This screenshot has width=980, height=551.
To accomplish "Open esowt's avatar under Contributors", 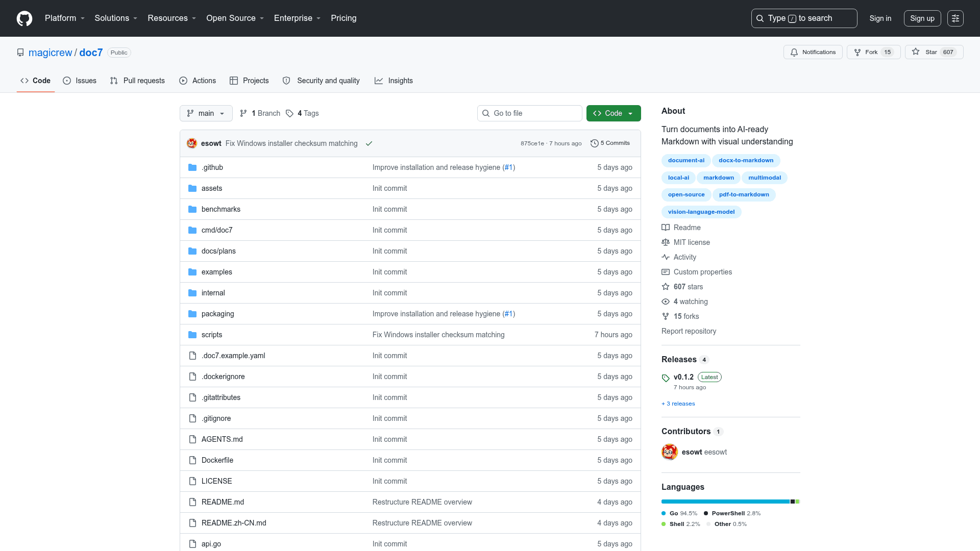I will click(670, 452).
